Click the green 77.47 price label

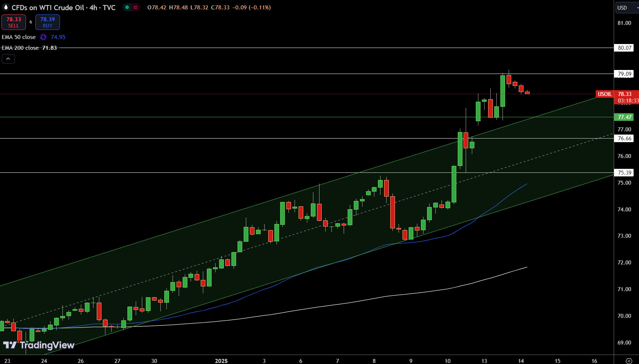pyautogui.click(x=624, y=117)
